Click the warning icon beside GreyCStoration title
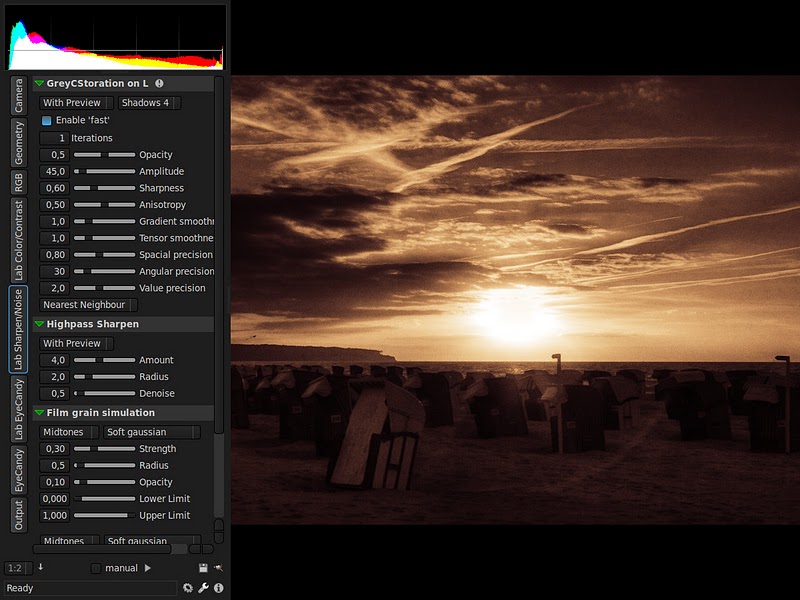This screenshot has width=800, height=600. (x=159, y=84)
